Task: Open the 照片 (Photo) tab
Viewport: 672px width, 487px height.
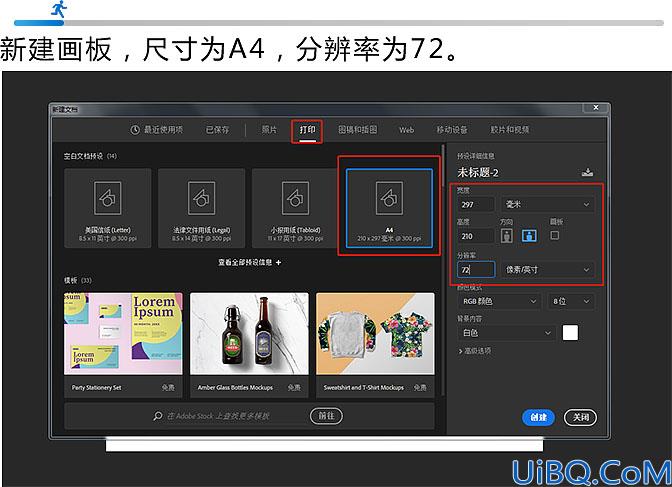Action: (x=269, y=129)
